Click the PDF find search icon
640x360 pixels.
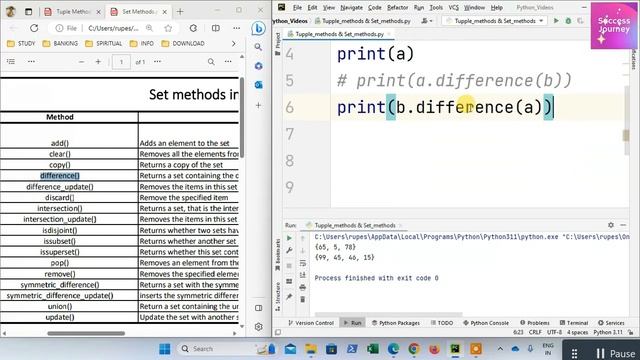pos(211,62)
